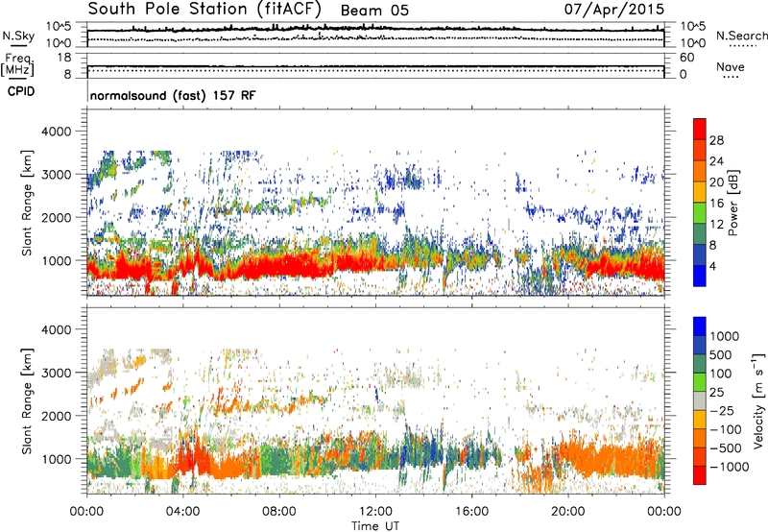Click the 'Freq. [MHz]' label
Screen dimensions: 768x532
(18, 64)
